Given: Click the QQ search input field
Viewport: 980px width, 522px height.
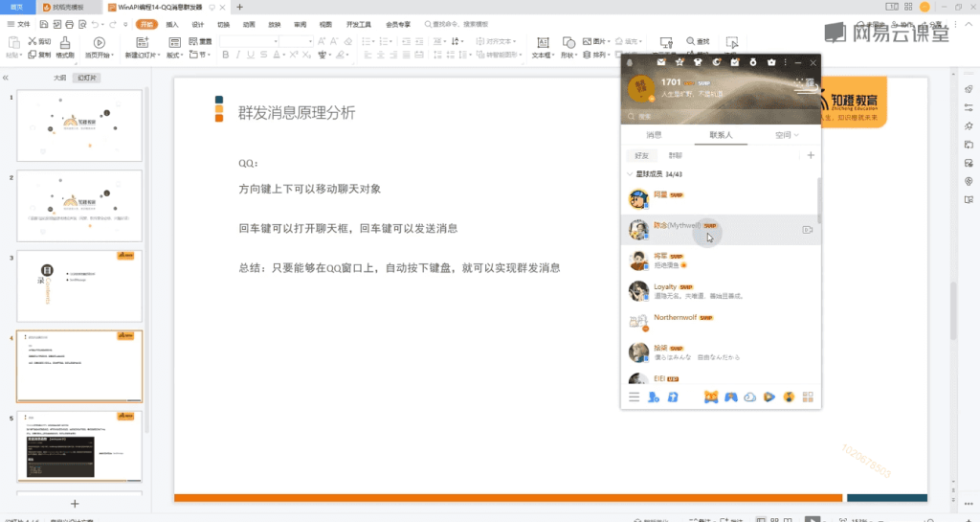Looking at the screenshot, I should tap(718, 116).
